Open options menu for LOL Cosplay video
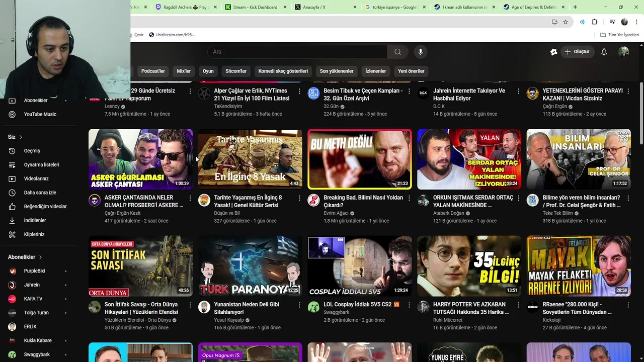This screenshot has height=362, width=644. pos(409,305)
